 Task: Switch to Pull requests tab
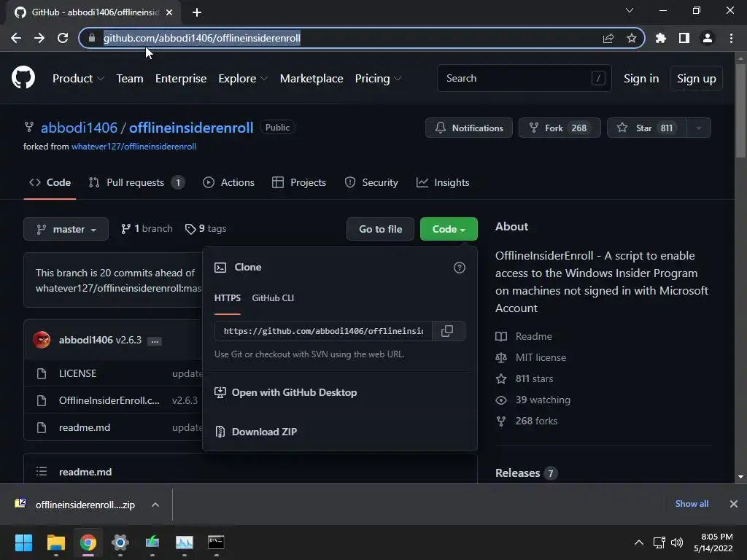point(136,182)
